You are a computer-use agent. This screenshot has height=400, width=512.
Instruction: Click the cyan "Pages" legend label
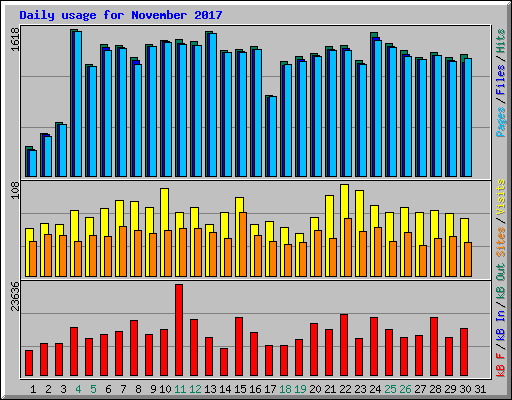pos(500,122)
